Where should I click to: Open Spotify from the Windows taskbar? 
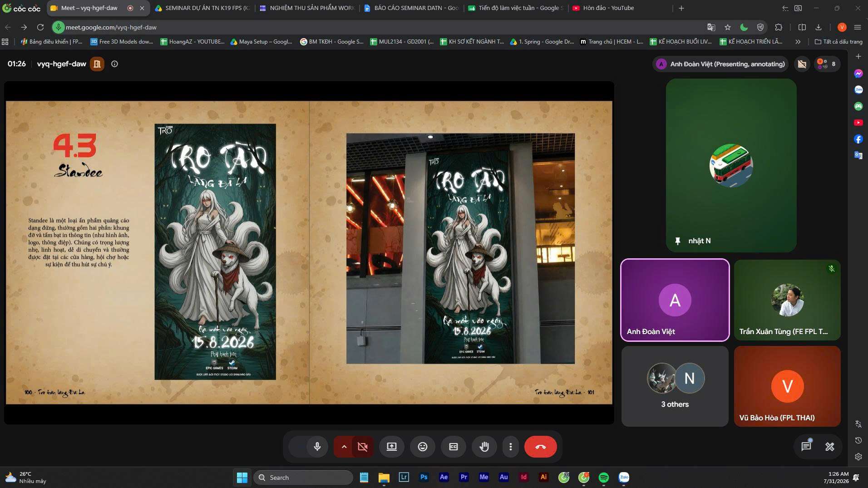(x=603, y=477)
